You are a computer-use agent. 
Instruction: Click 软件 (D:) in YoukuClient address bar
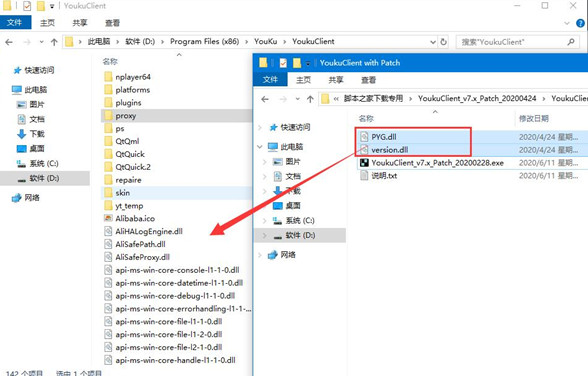click(140, 42)
